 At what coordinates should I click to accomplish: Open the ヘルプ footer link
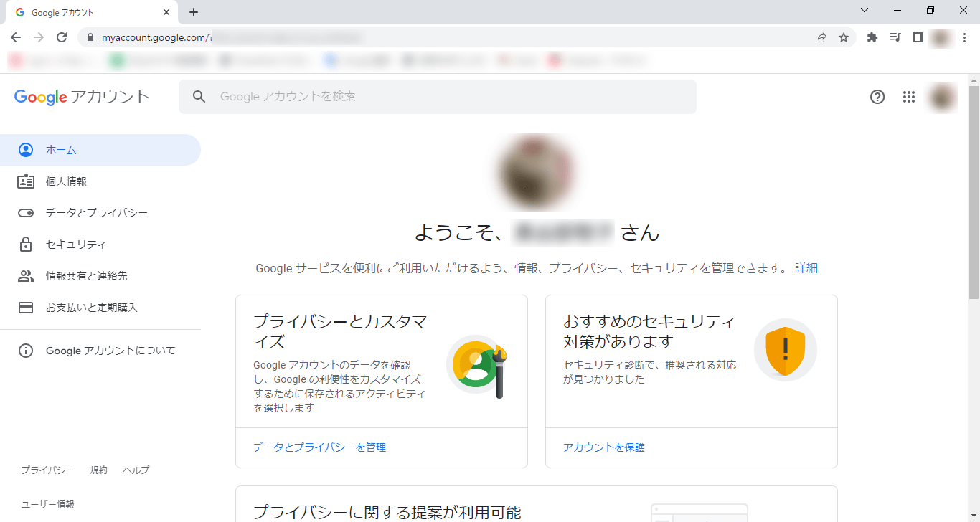pos(136,470)
